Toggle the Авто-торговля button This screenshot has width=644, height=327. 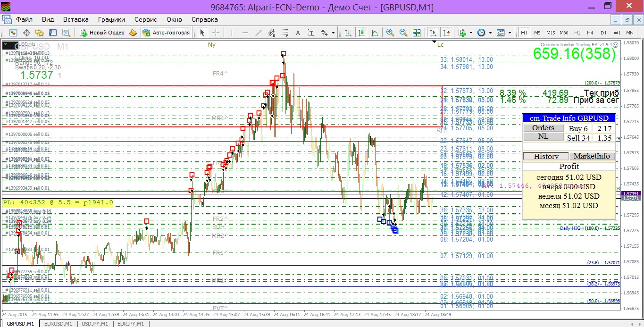(x=166, y=33)
